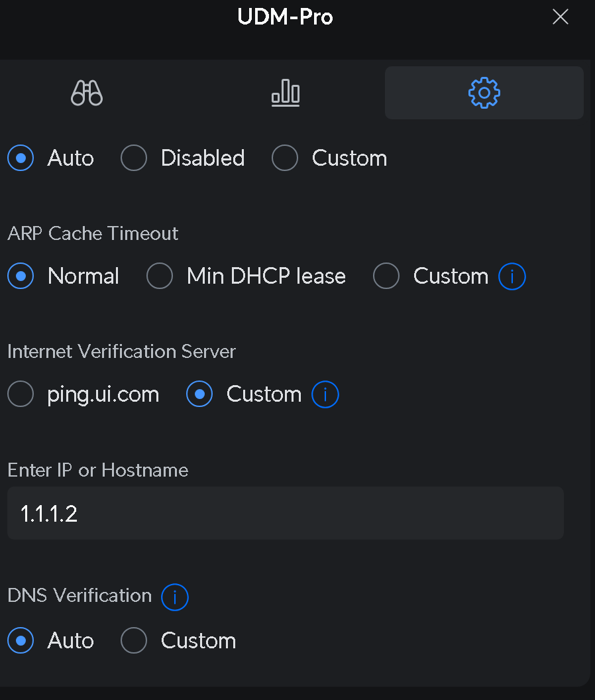
Task: Set ARP Cache Timeout to Normal
Action: (x=21, y=276)
